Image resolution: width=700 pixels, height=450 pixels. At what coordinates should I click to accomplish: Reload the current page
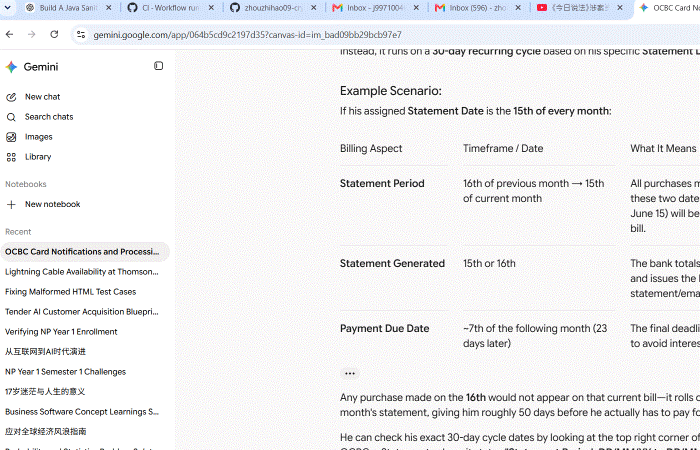[54, 34]
